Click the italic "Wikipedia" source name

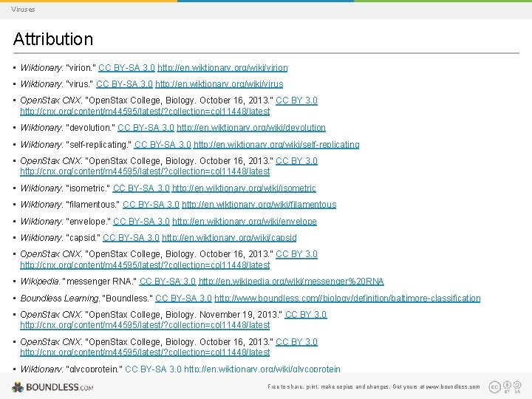(40, 282)
